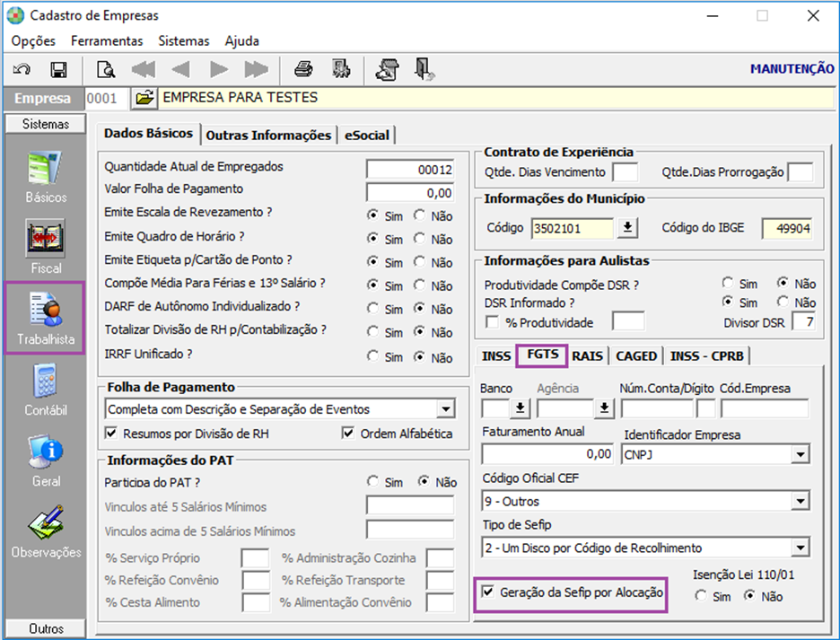
Task: Open the Contábil sidebar section
Action: (x=46, y=390)
